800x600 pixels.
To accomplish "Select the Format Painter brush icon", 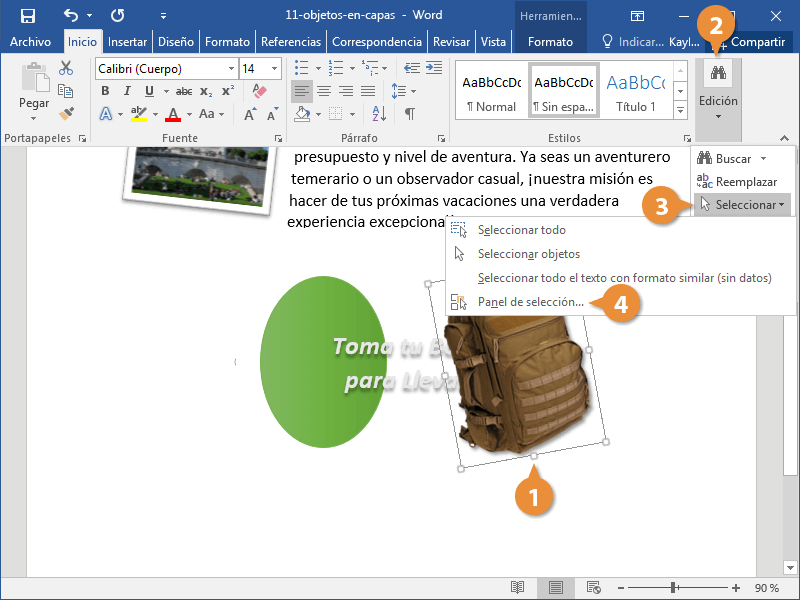I will point(66,114).
